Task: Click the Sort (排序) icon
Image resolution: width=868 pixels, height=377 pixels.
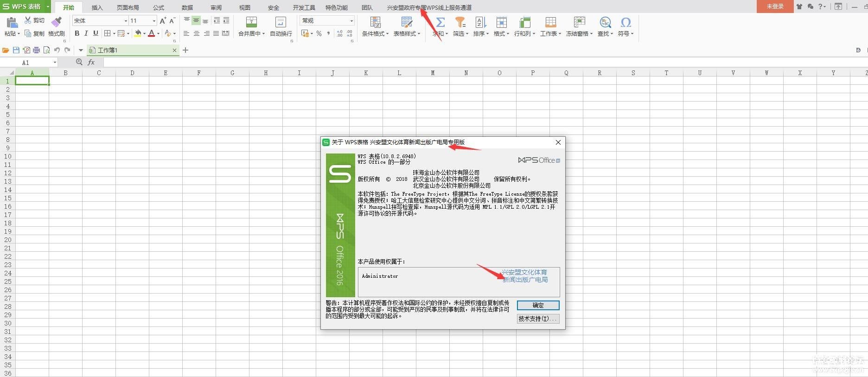Action: [480, 22]
